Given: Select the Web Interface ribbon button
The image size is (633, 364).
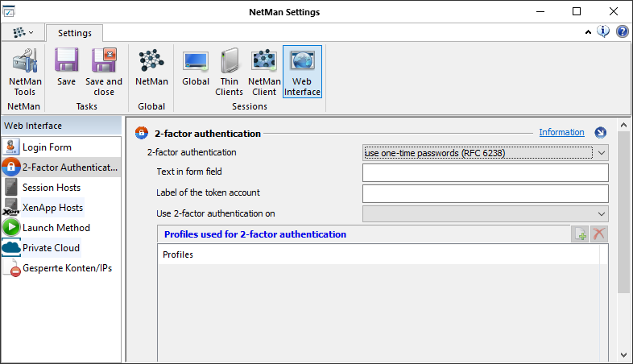Looking at the screenshot, I should tap(302, 72).
